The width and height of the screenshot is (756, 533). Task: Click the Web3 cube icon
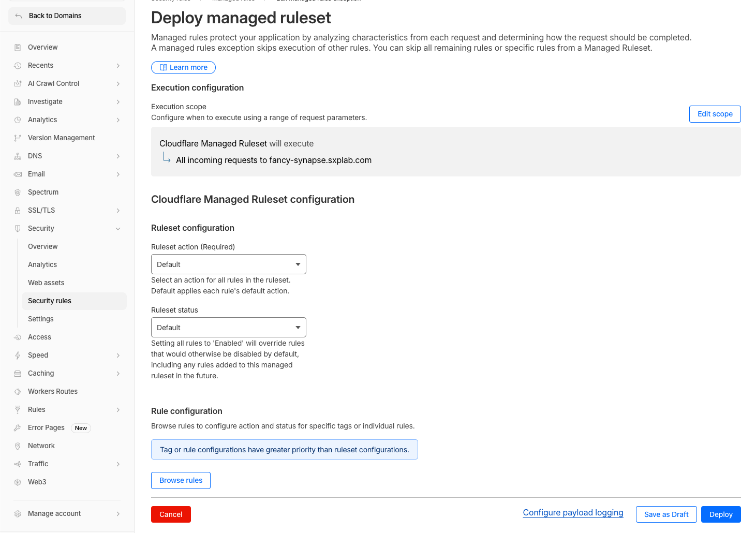click(18, 482)
